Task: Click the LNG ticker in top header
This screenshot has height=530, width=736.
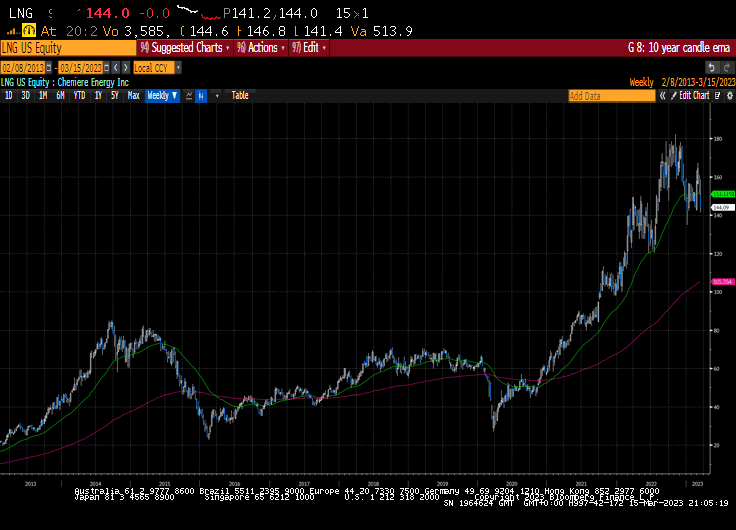Action: [x=21, y=13]
